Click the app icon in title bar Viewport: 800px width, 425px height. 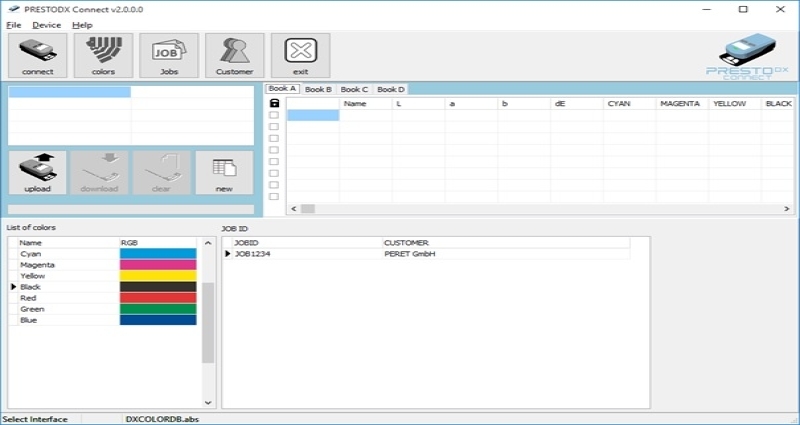[x=13, y=9]
